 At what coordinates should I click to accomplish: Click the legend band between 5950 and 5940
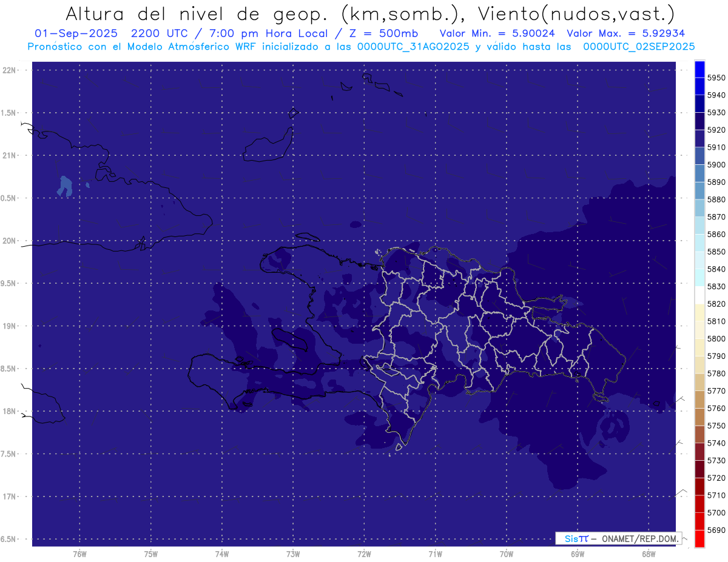(699, 87)
